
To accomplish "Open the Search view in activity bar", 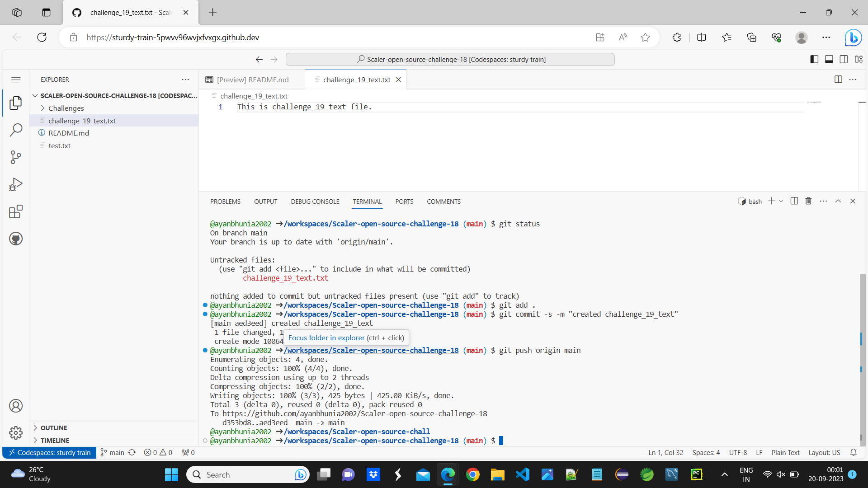I will [x=16, y=130].
